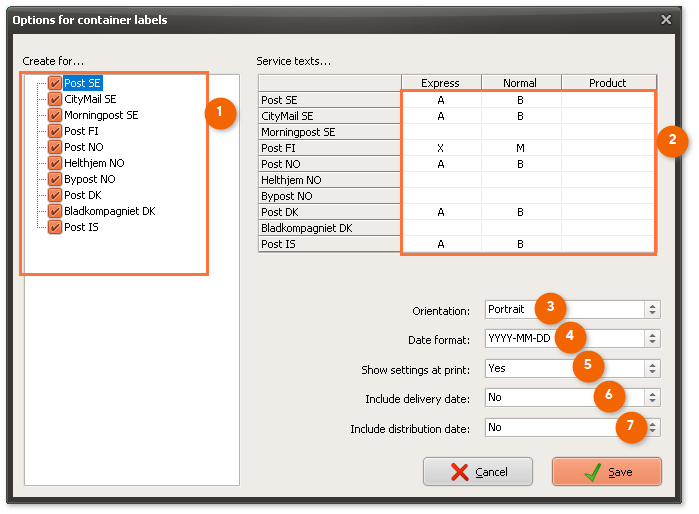This screenshot has width=699, height=514.
Task: Click the Express column header
Action: 441,83
